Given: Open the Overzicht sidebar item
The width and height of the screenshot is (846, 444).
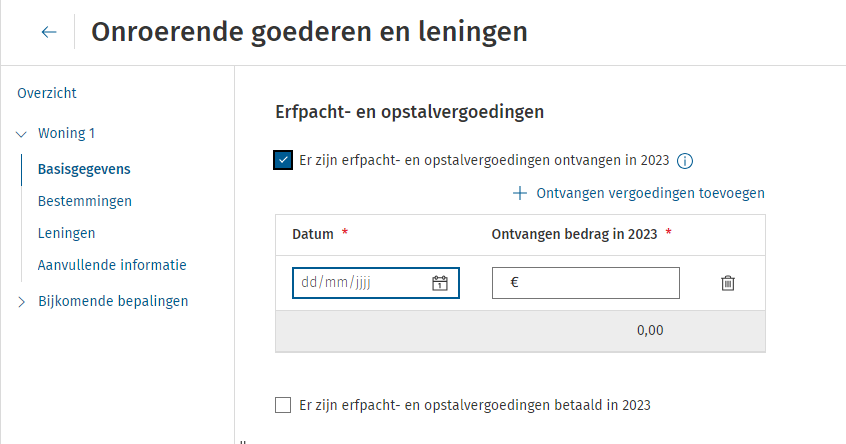Looking at the screenshot, I should pyautogui.click(x=47, y=93).
